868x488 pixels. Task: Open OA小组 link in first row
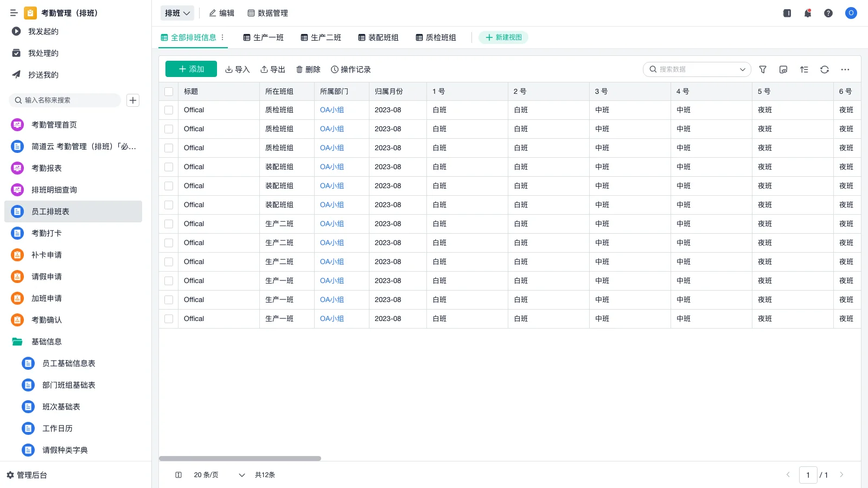click(332, 110)
